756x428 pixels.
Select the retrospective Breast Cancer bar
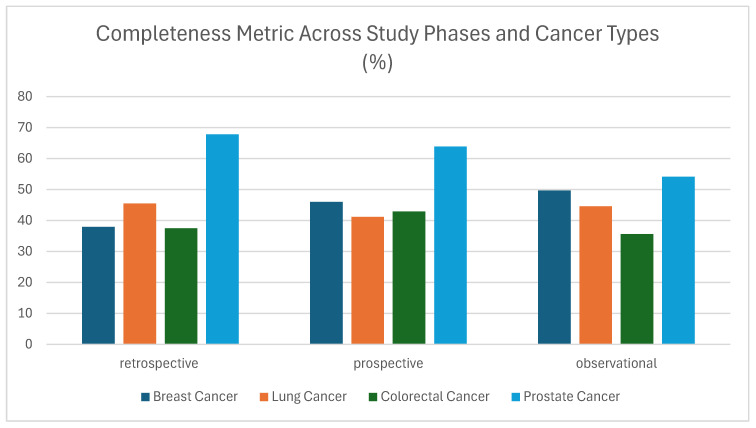pyautogui.click(x=98, y=285)
